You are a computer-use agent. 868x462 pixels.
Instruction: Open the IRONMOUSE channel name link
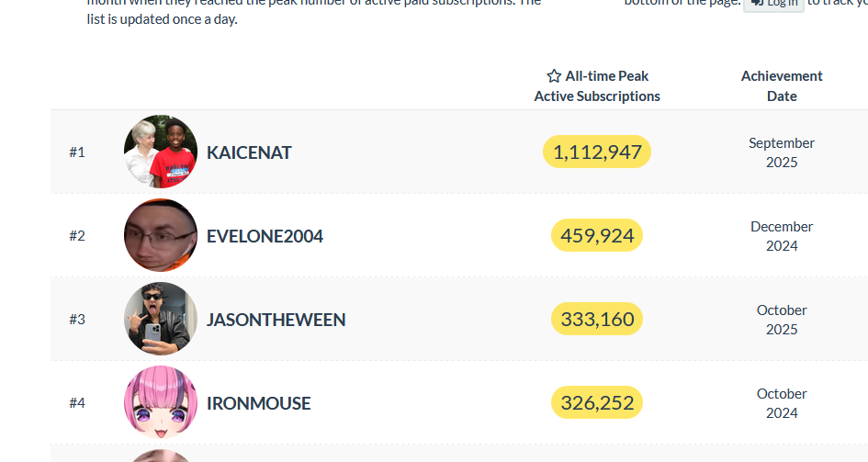tap(258, 403)
